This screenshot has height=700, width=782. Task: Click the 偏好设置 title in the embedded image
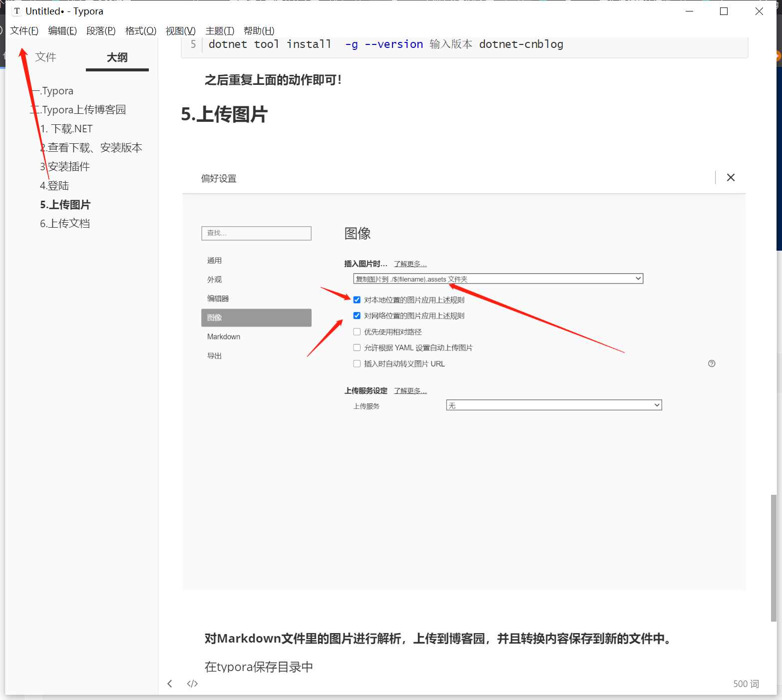219,179
